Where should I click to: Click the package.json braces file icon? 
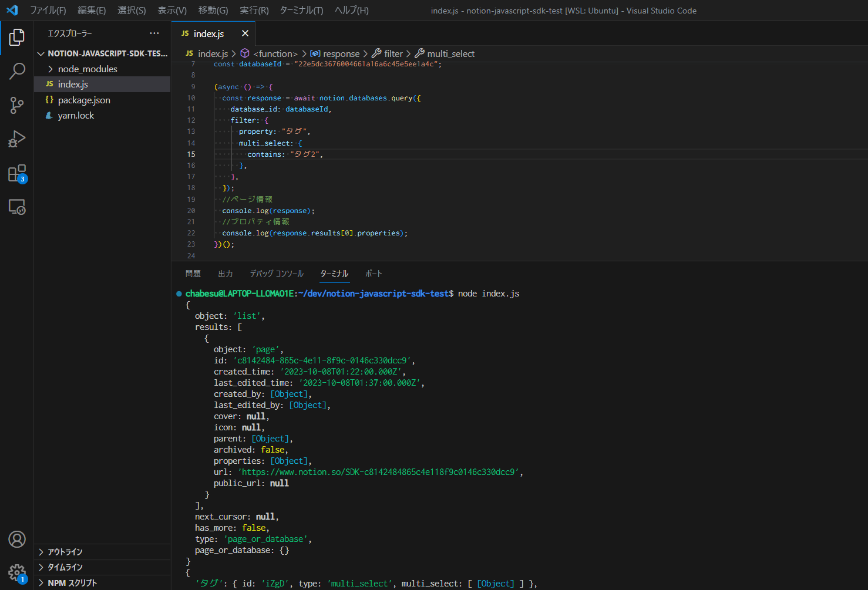49,100
